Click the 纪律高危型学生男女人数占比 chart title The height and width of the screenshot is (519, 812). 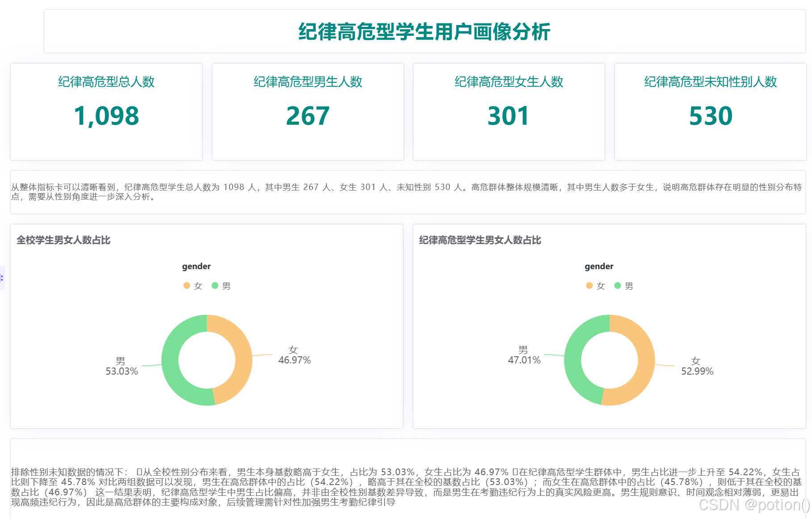click(x=480, y=240)
